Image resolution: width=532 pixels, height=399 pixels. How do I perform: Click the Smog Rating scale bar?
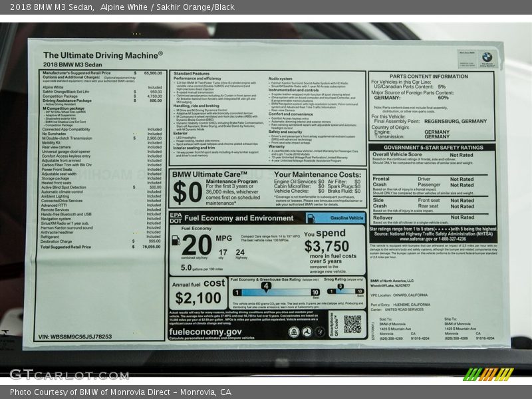pos(344,292)
